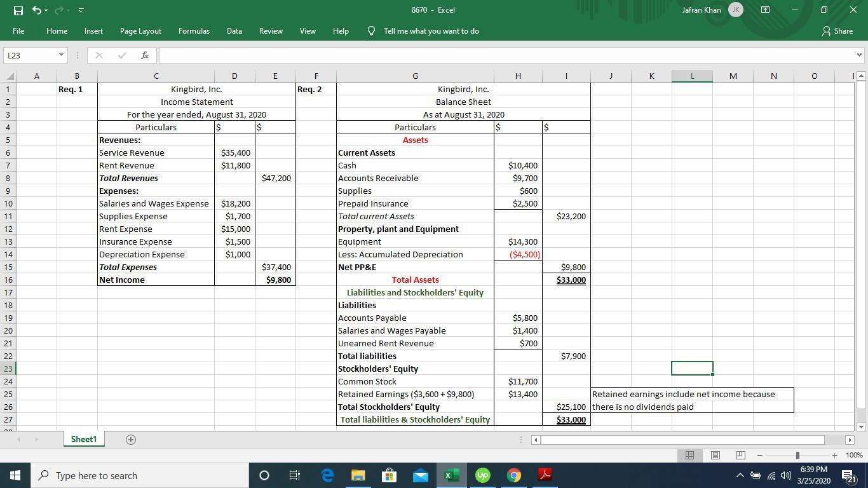
Task: Click the Share button
Action: pos(837,31)
